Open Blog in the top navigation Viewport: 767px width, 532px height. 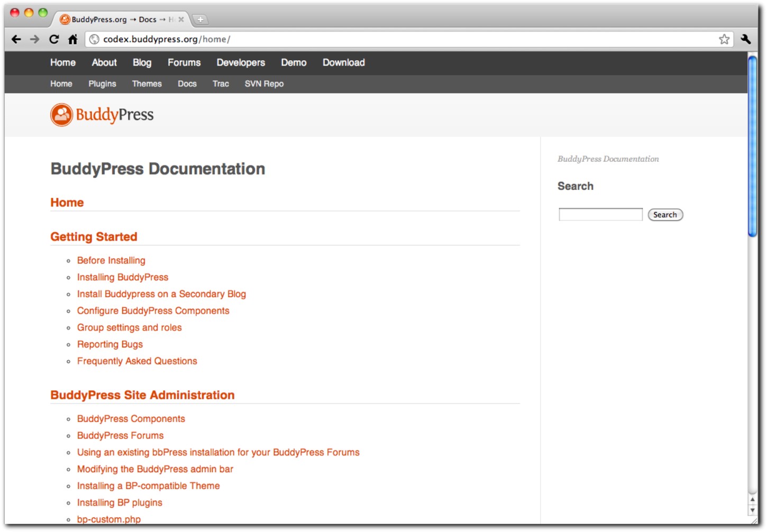pos(142,62)
